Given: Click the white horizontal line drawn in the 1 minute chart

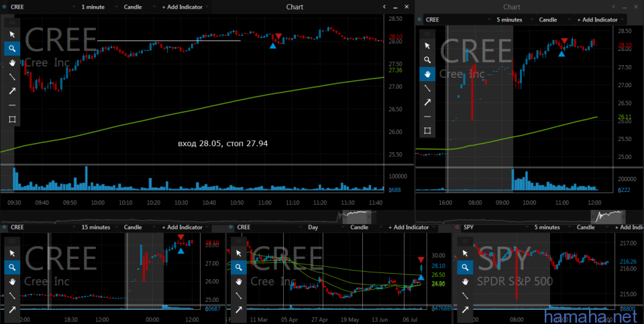Looking at the screenshot, I should point(169,41).
